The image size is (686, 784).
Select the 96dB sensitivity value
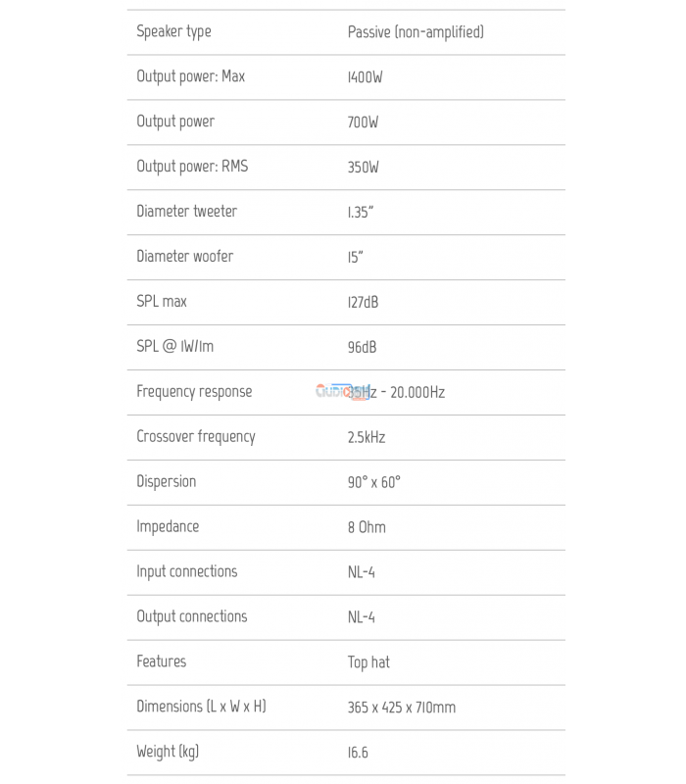[x=363, y=348]
